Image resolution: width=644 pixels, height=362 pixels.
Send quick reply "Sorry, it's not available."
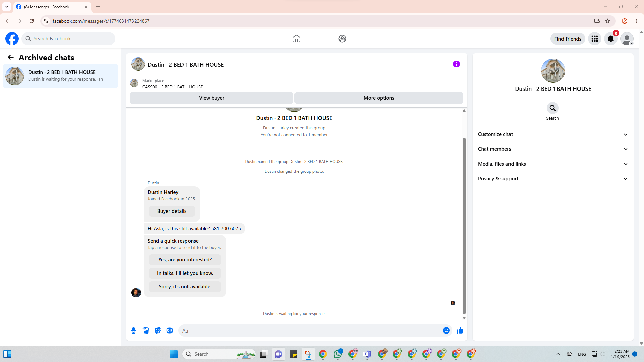pyautogui.click(x=185, y=287)
